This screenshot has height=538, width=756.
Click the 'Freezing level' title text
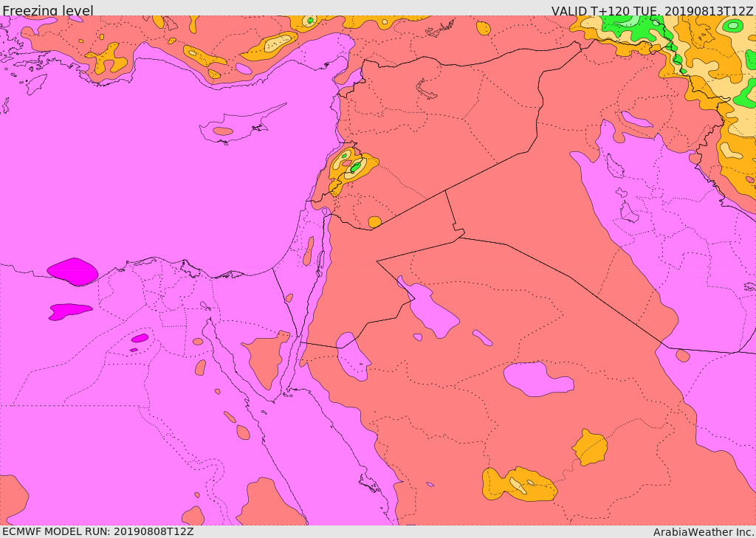[48, 10]
